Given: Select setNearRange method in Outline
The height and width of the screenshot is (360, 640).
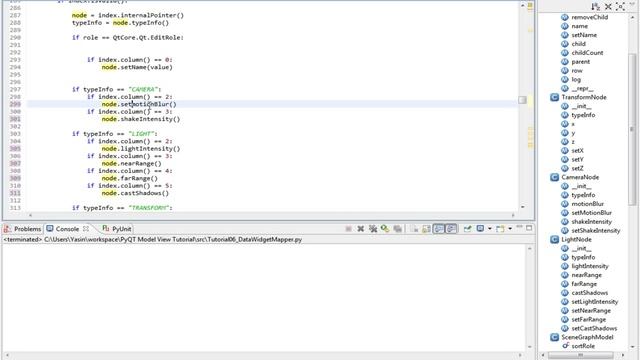Looking at the screenshot, I should click(x=591, y=311).
